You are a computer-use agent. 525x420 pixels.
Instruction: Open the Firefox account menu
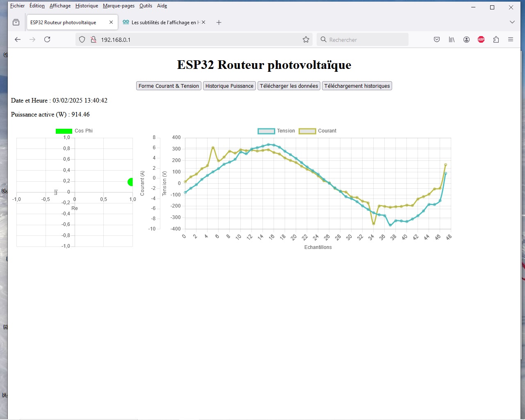466,39
